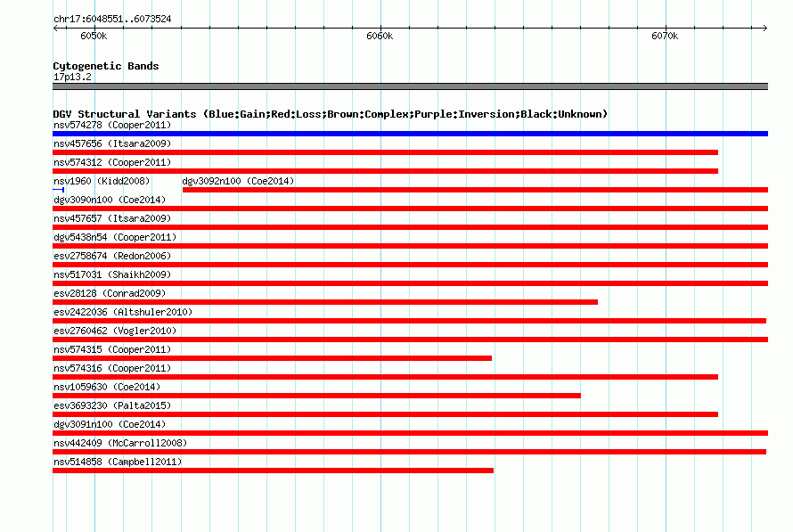
Task: Open esv2758674 (Redon2006) label
Action: pyautogui.click(x=112, y=256)
